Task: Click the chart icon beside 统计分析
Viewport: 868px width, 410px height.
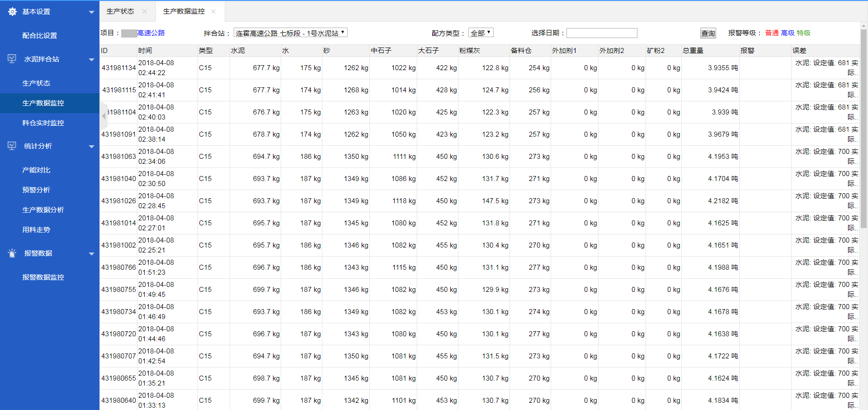Action: point(12,146)
